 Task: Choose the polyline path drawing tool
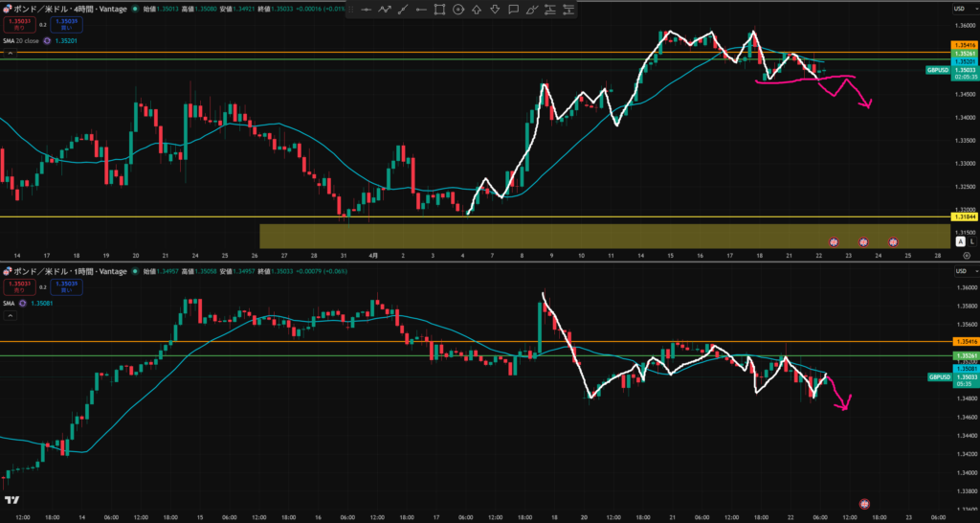385,10
